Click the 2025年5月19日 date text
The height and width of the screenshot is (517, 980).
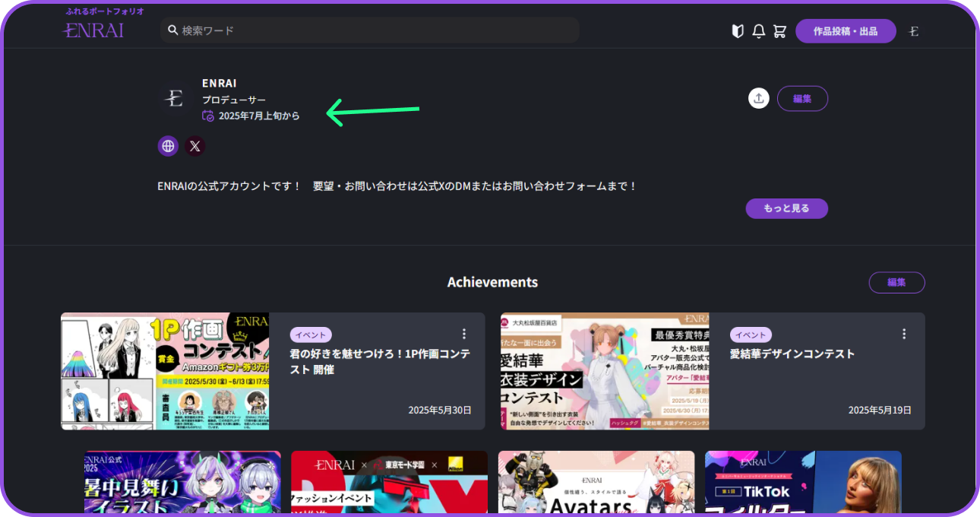click(880, 410)
